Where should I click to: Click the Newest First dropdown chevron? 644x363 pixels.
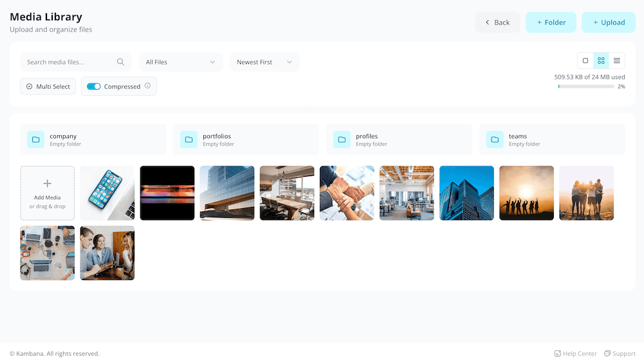point(289,62)
